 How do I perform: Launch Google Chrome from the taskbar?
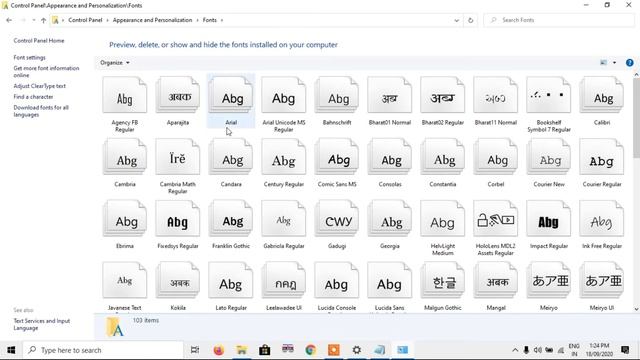click(x=311, y=350)
